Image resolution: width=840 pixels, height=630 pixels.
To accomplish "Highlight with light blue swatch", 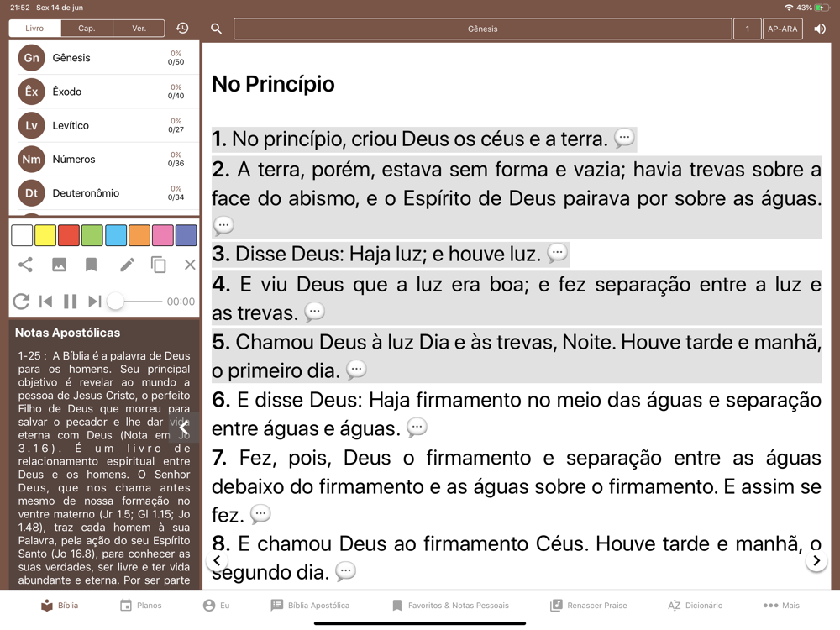I will click(116, 235).
